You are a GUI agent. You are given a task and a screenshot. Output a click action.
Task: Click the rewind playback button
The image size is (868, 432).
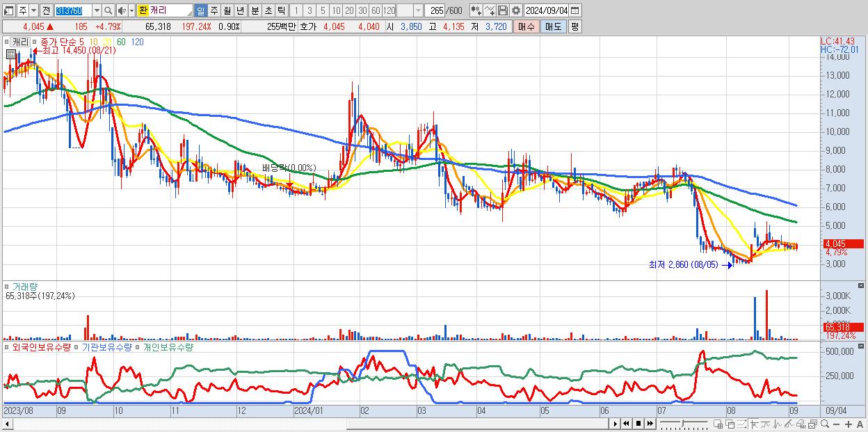626,424
